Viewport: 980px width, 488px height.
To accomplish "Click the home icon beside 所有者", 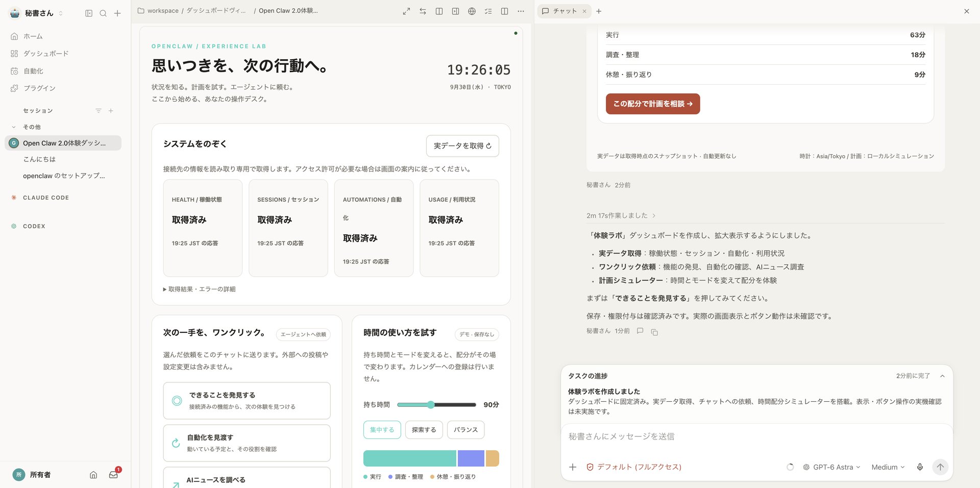I will point(93,475).
